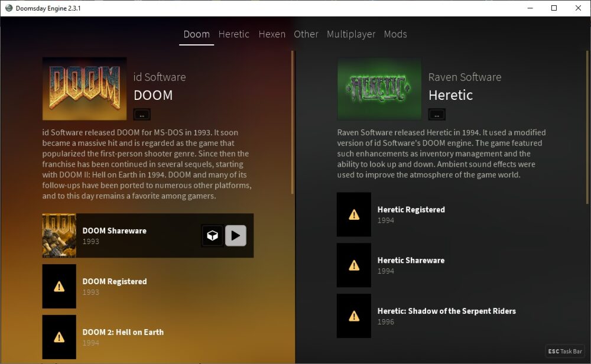
Task: Switch to the Heretic tab
Action: pos(233,34)
